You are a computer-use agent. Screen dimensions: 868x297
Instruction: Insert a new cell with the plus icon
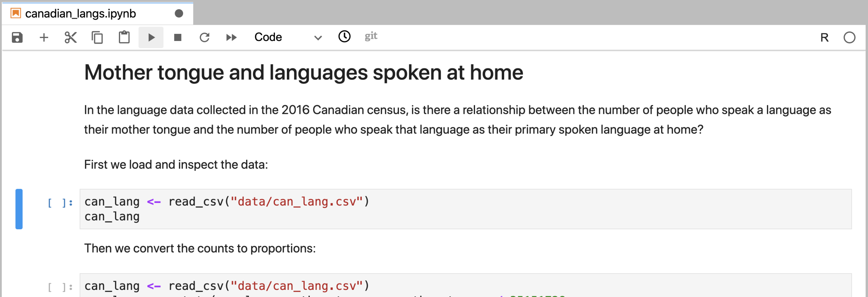[x=44, y=37]
